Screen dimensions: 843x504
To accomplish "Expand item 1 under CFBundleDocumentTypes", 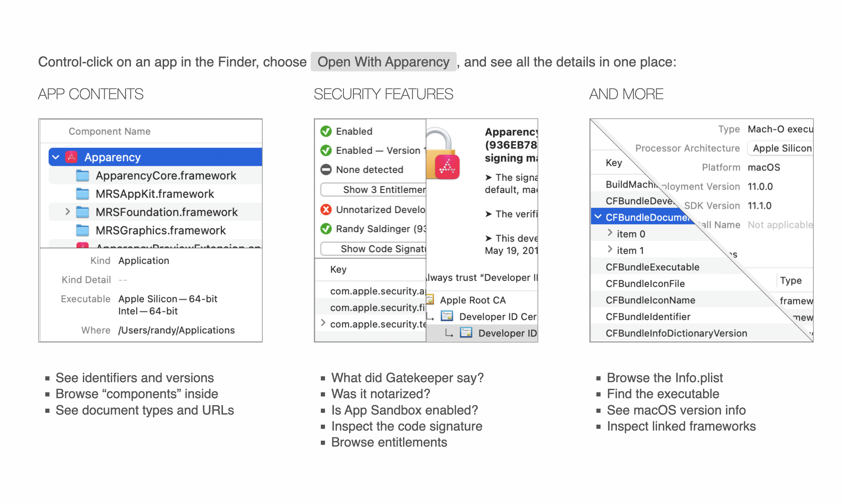I will pos(610,250).
